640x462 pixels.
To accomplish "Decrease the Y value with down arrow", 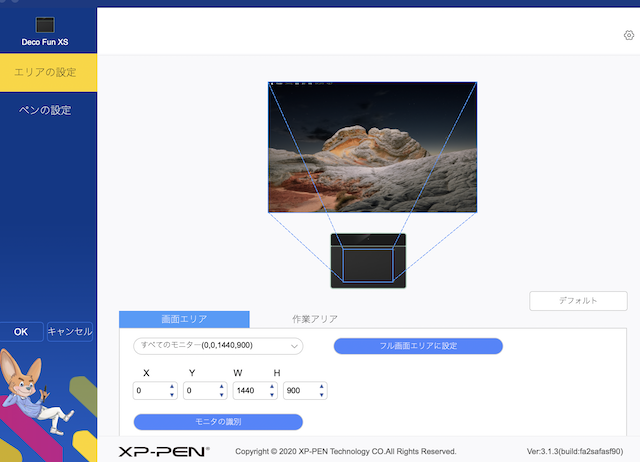I will (x=221, y=395).
